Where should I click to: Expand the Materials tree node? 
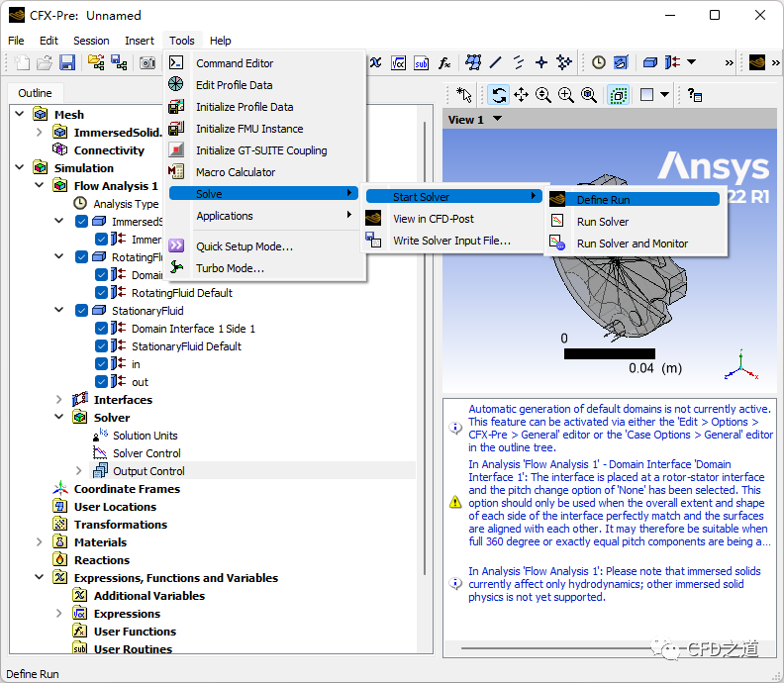click(40, 542)
